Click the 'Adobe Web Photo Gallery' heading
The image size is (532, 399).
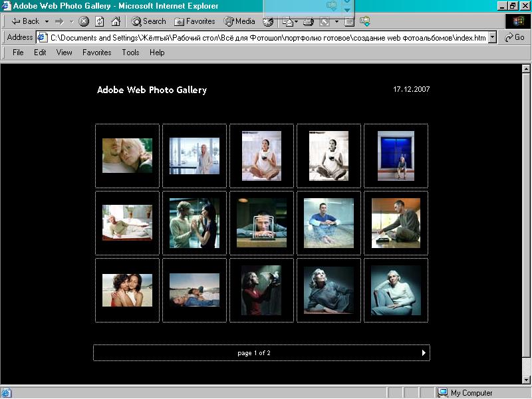pos(152,90)
